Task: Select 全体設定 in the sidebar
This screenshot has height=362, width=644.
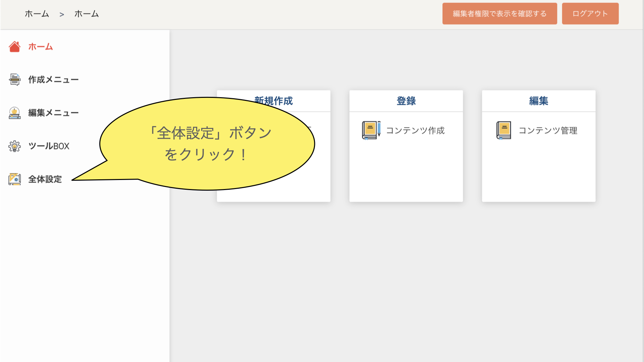Action: point(45,179)
